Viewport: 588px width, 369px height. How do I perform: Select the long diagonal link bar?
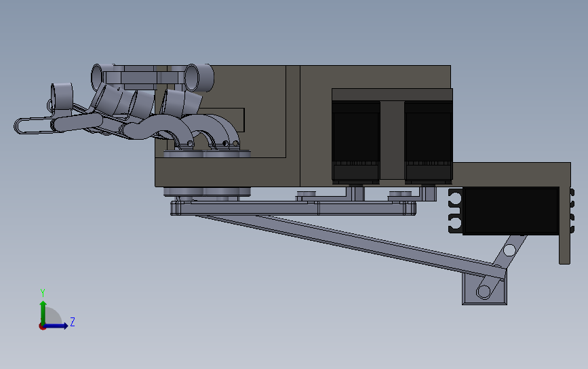[351, 245]
